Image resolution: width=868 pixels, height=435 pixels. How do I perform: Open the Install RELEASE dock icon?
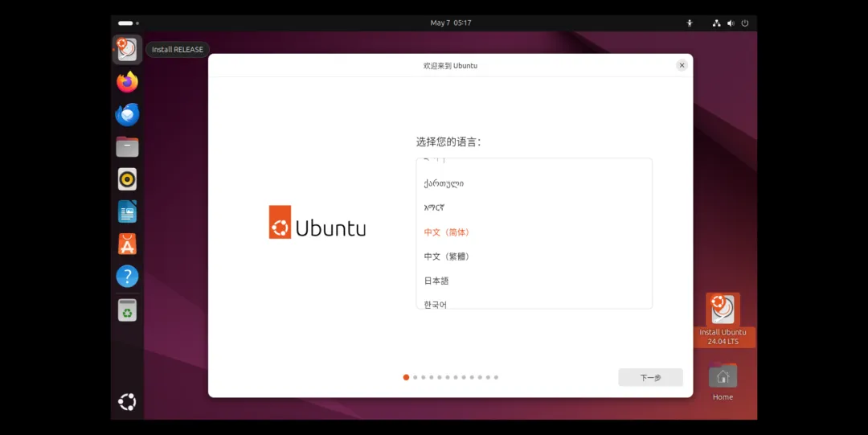pyautogui.click(x=127, y=50)
